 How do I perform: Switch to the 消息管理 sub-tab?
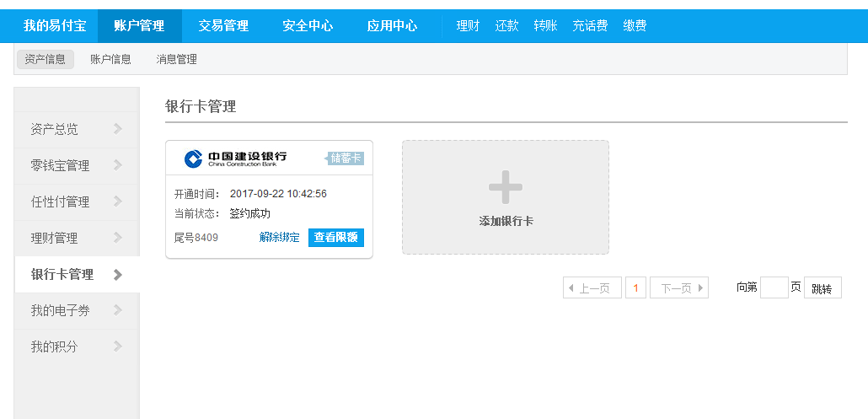(x=177, y=59)
